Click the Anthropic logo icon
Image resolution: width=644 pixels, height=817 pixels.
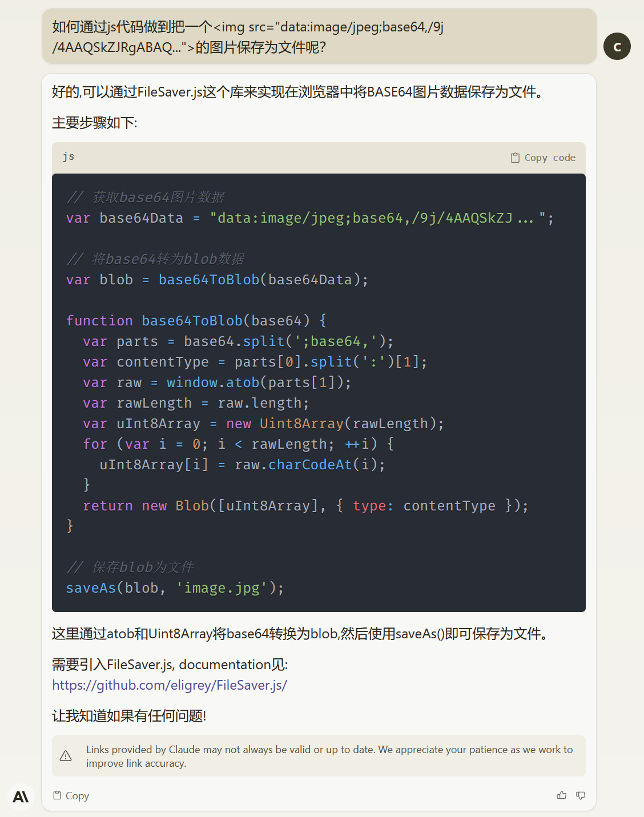(21, 796)
